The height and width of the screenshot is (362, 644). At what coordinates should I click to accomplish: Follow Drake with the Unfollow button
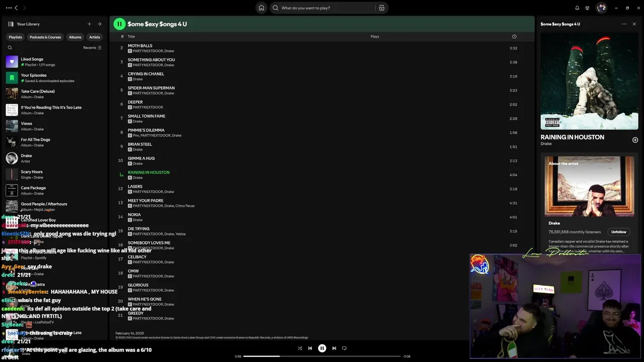618,232
